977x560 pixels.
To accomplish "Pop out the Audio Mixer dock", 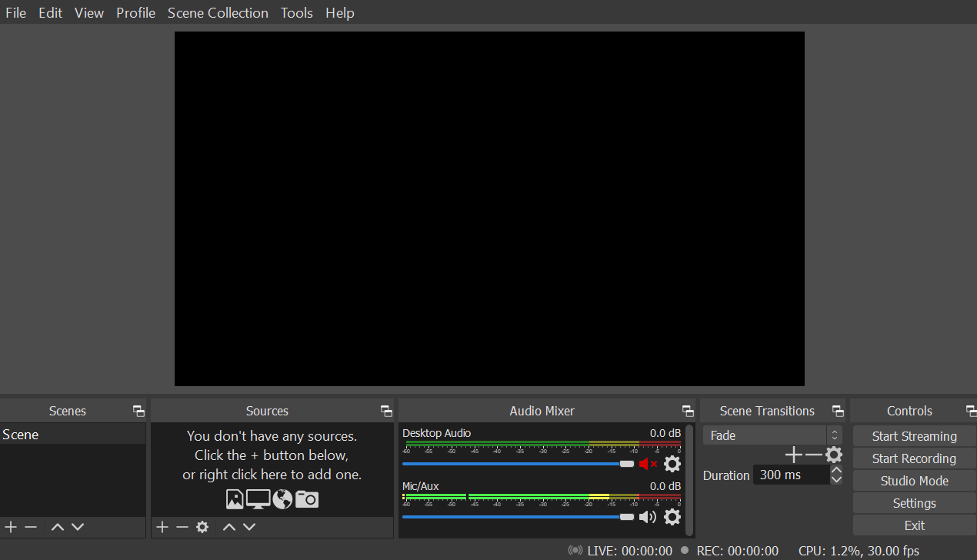I will coord(688,412).
